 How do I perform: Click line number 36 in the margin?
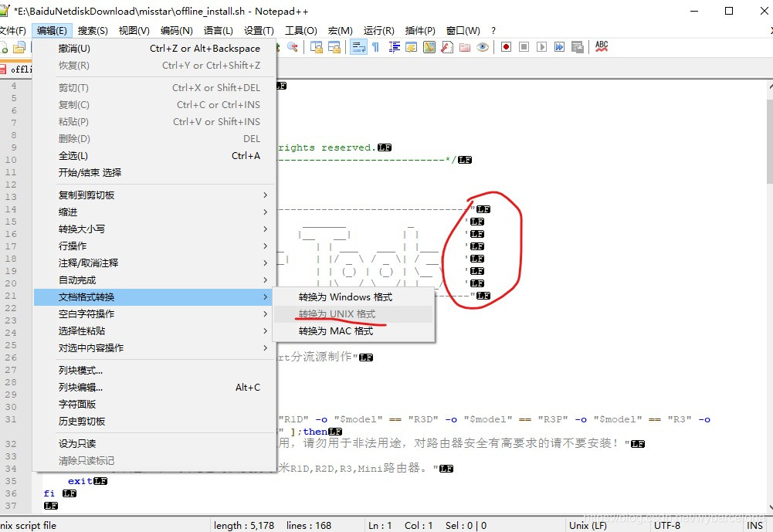click(11, 493)
